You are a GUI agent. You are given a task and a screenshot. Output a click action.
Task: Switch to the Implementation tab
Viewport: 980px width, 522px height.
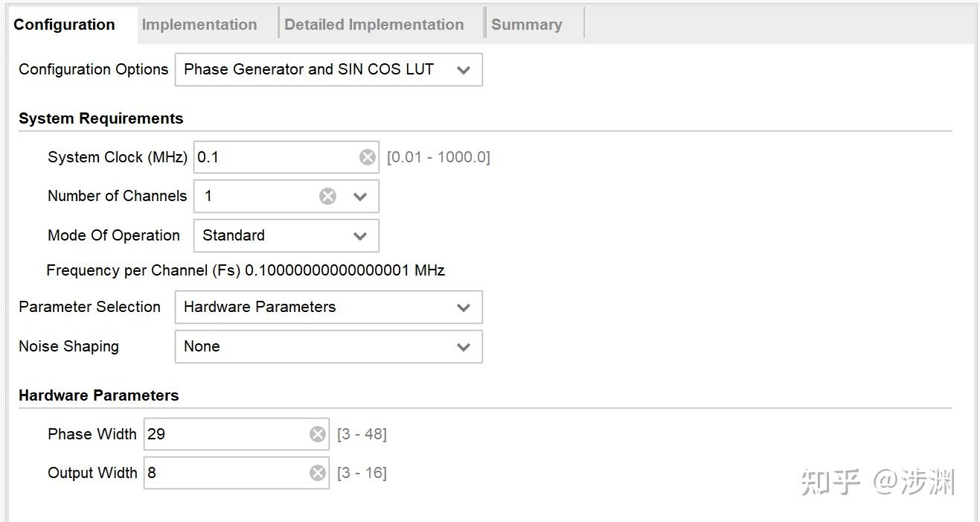tap(199, 25)
